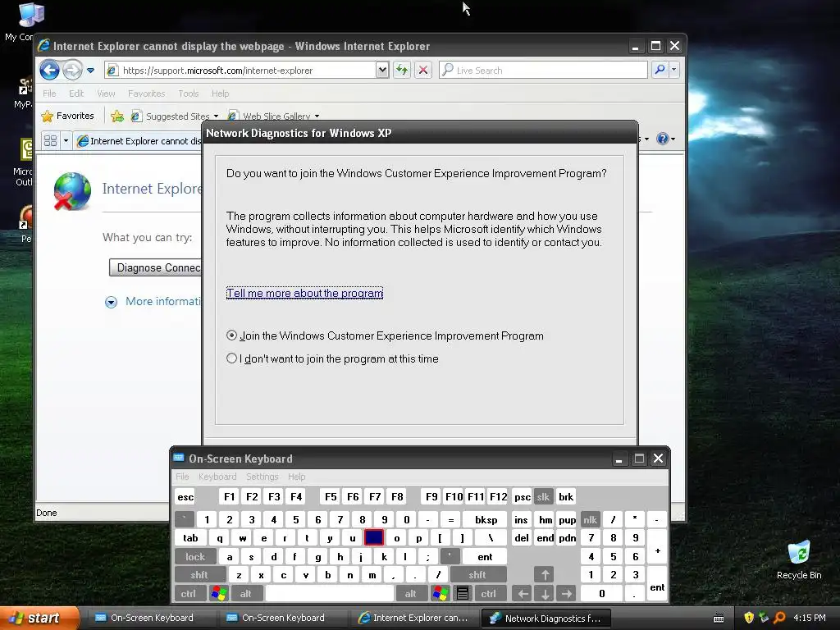Image resolution: width=840 pixels, height=630 pixels.
Task: Click the left arrow key
Action: (523, 594)
